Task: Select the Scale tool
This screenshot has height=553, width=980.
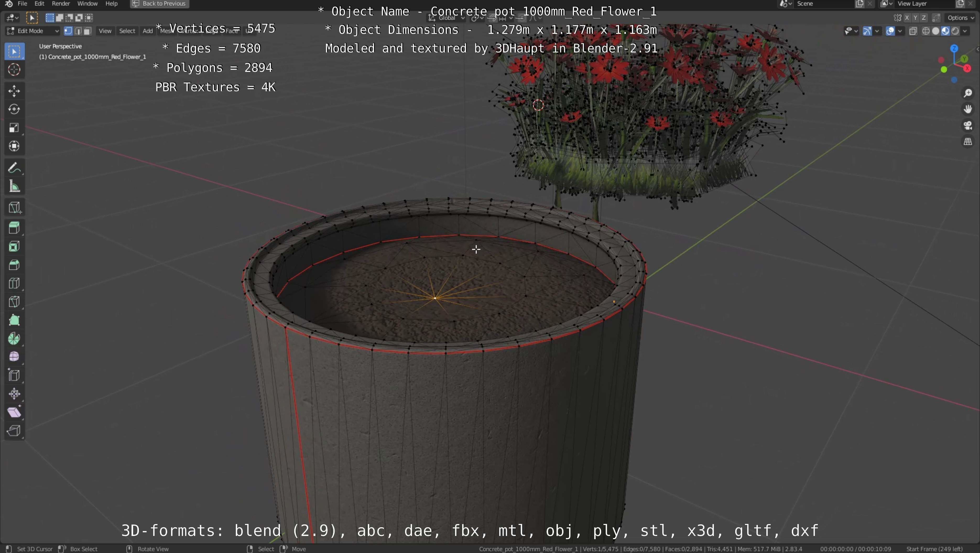Action: point(14,128)
